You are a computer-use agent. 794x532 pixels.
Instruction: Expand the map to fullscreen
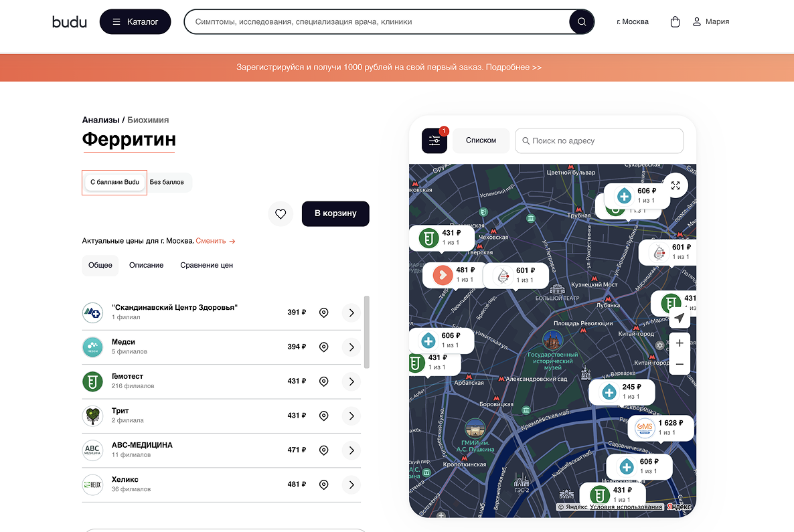coord(676,186)
